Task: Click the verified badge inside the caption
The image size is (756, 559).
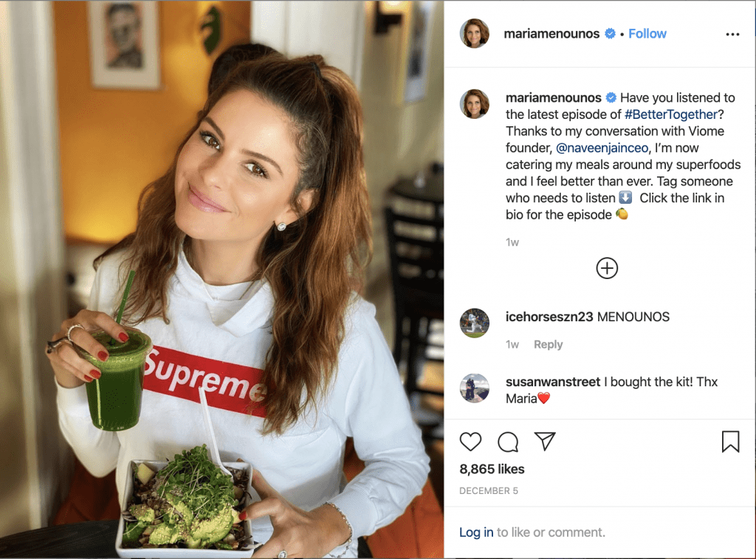Action: 611,97
